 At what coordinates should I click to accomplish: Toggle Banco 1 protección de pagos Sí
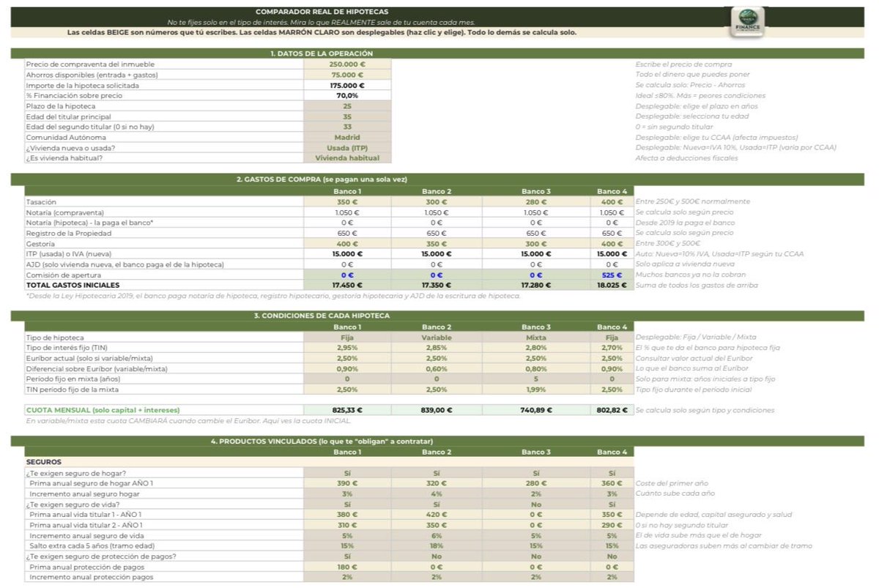coord(347,556)
